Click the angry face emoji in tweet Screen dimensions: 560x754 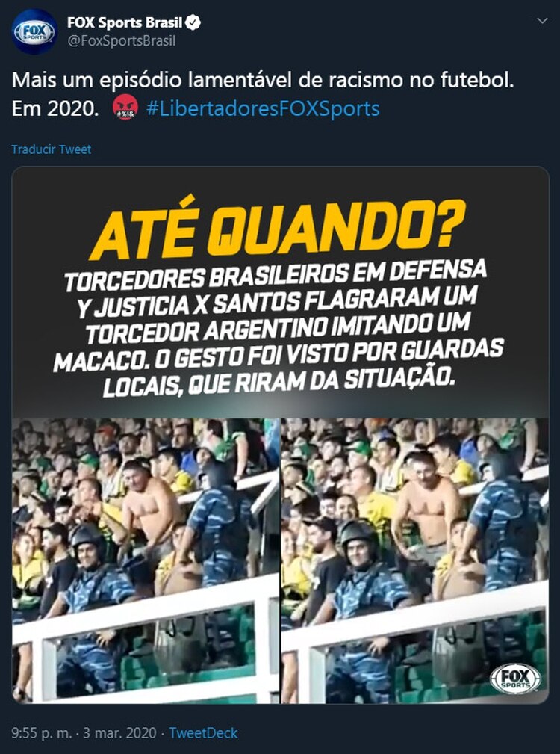pos(125,108)
